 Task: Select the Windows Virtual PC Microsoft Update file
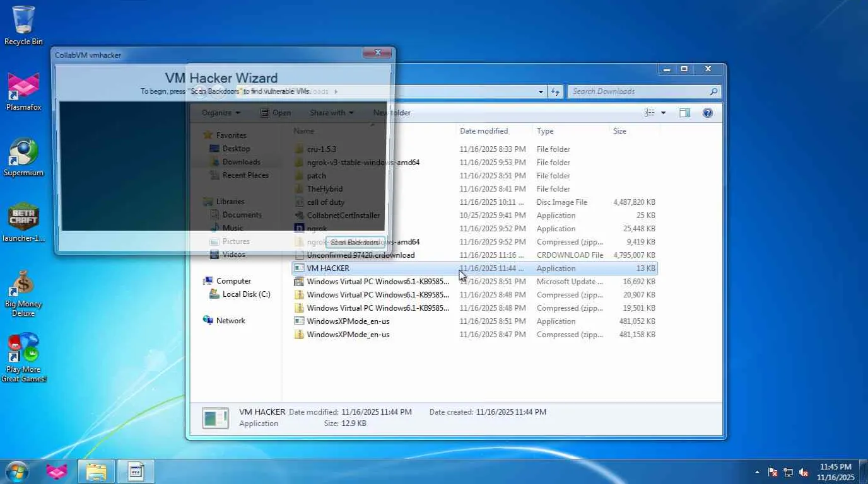(x=474, y=282)
